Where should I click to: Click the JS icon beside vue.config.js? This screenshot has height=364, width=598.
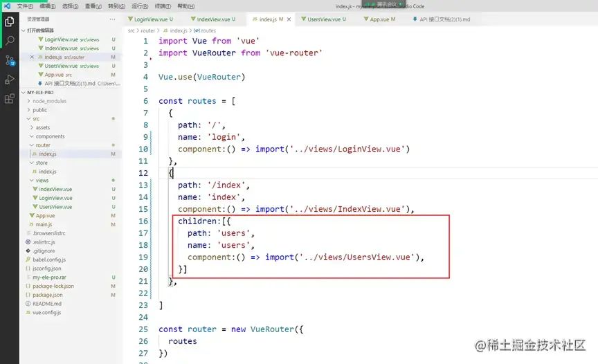pos(28,312)
